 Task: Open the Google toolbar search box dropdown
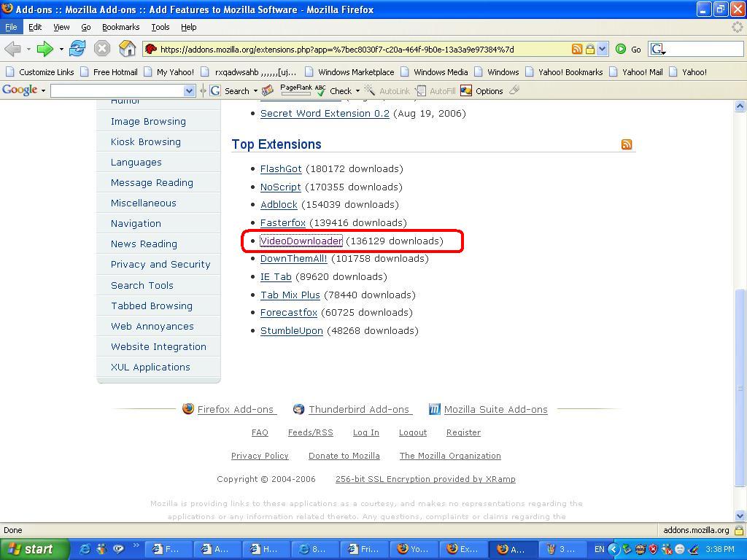pyautogui.click(x=189, y=90)
